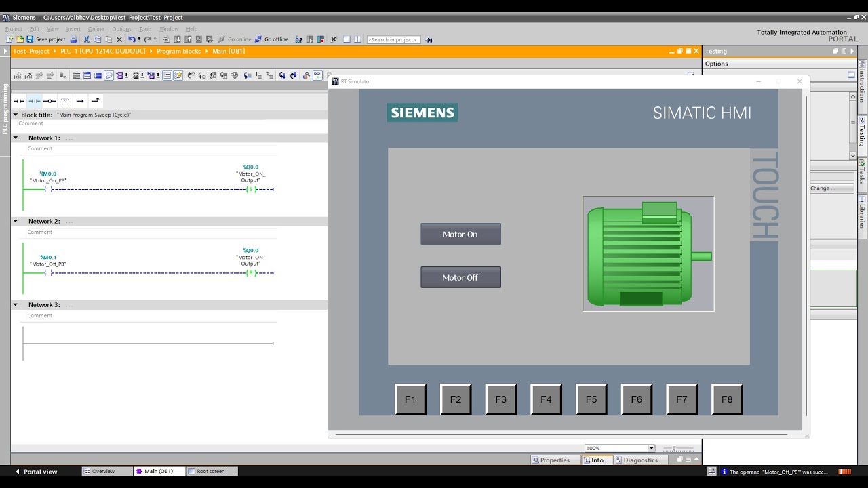This screenshot has width=868, height=488.
Task: Click the cut scissors icon
Action: pos(87,39)
